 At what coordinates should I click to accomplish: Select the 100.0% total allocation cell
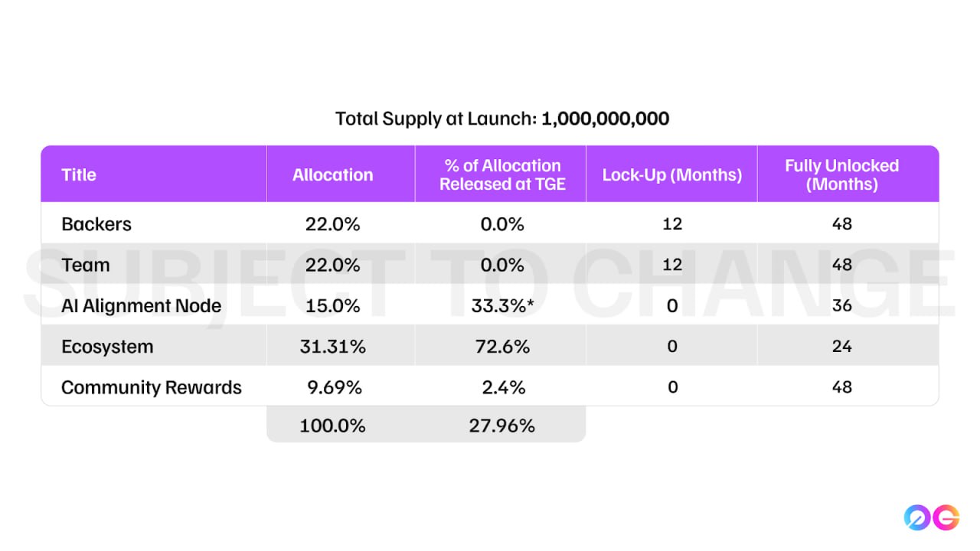point(332,426)
